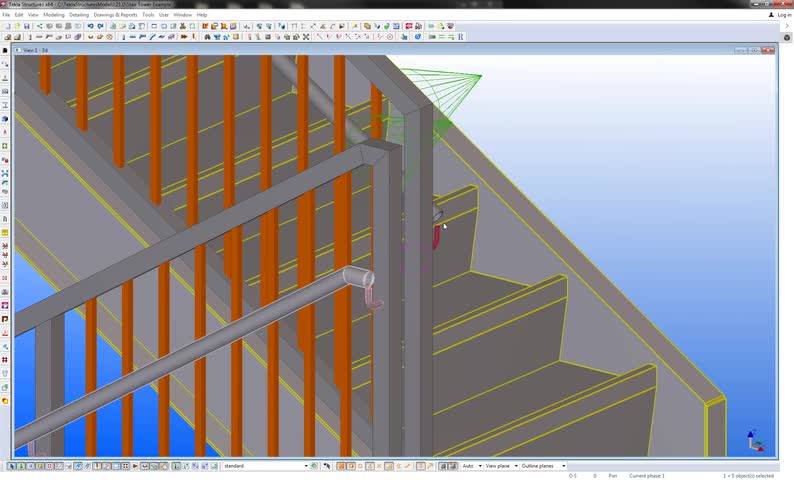Open the Modeling menu
This screenshot has width=794, height=480.
pyautogui.click(x=54, y=15)
